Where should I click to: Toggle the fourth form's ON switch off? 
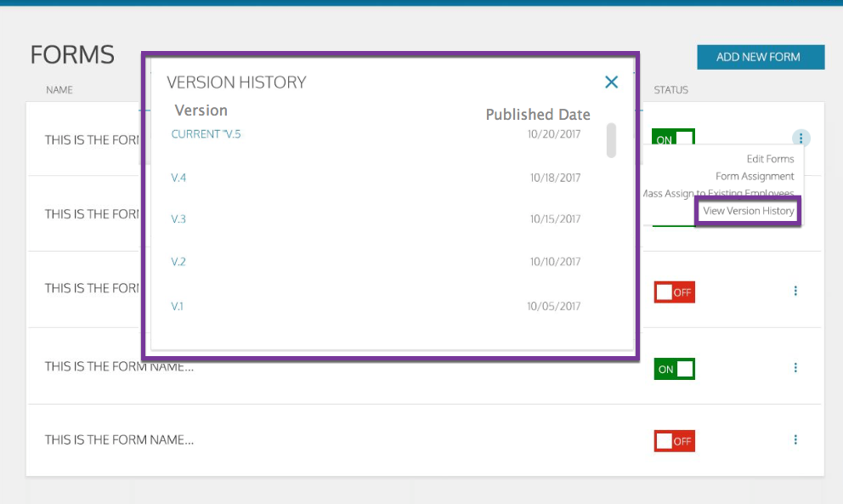coord(674,368)
